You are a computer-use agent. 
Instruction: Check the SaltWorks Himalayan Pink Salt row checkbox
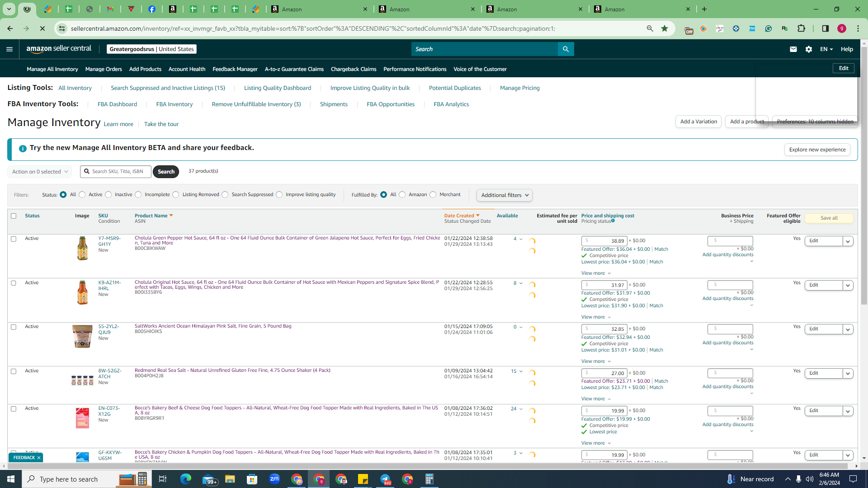[x=14, y=327]
